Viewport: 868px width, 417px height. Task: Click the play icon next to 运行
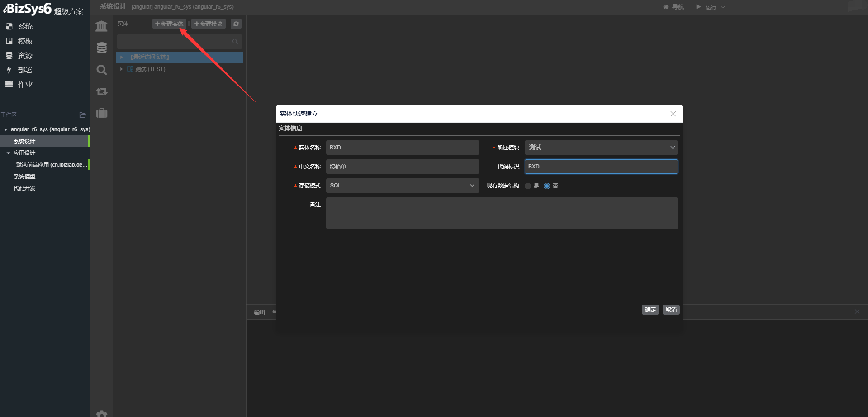[698, 7]
